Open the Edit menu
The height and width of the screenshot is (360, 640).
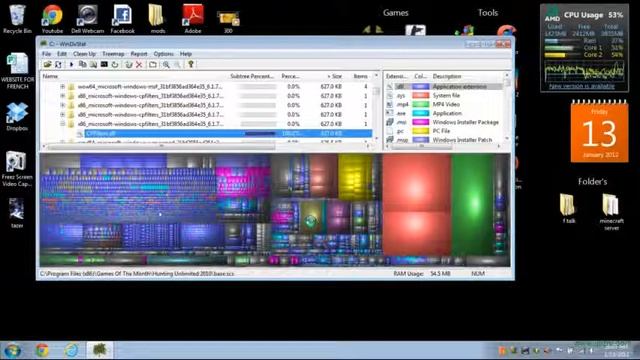(x=62, y=54)
